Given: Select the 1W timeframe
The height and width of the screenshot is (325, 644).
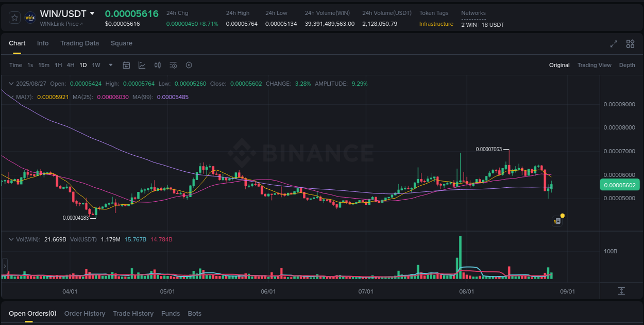Looking at the screenshot, I should pos(96,65).
